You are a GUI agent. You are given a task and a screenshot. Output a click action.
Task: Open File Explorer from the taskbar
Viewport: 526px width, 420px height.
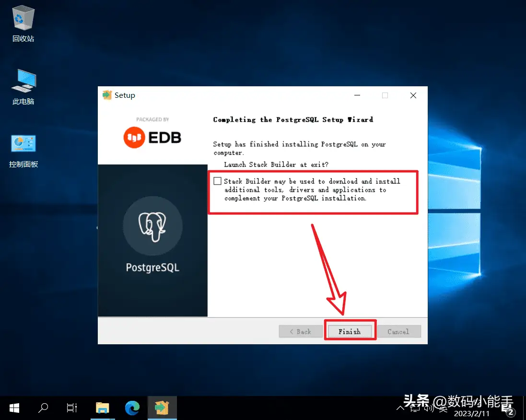click(x=102, y=408)
